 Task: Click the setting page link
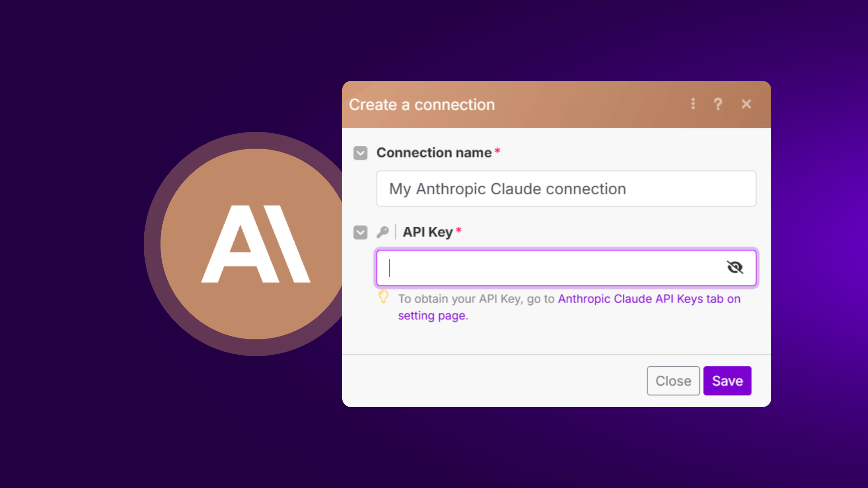click(431, 316)
